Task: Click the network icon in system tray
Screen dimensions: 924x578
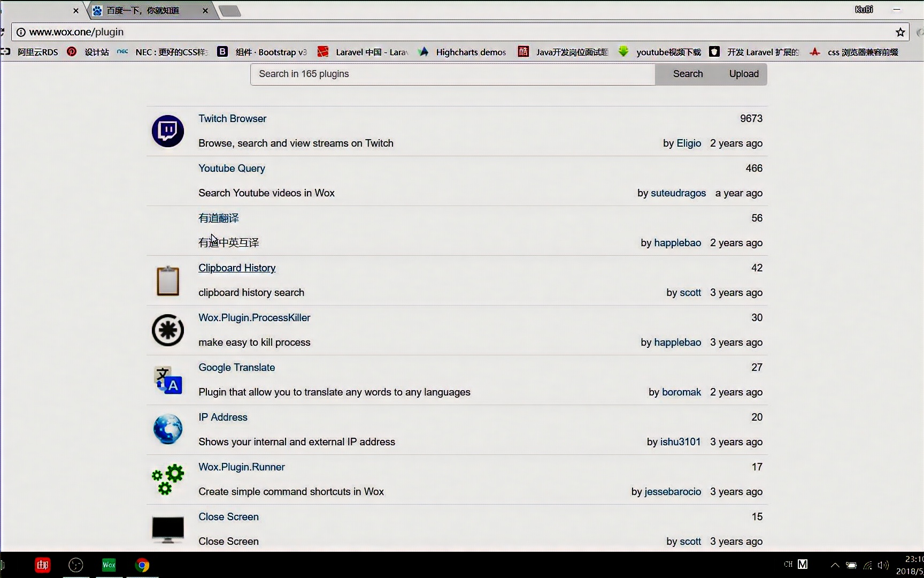Action: coord(867,565)
